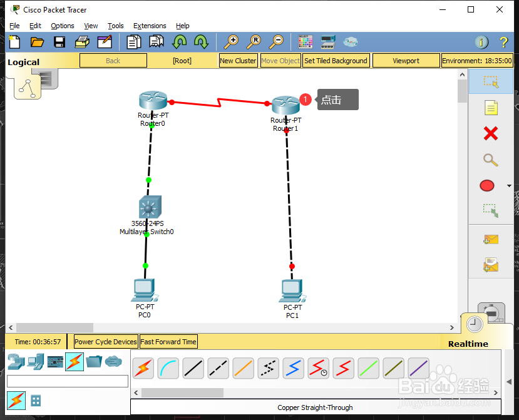This screenshot has height=420, width=519.
Task: Click Power Cycle Devices button
Action: pyautogui.click(x=106, y=342)
